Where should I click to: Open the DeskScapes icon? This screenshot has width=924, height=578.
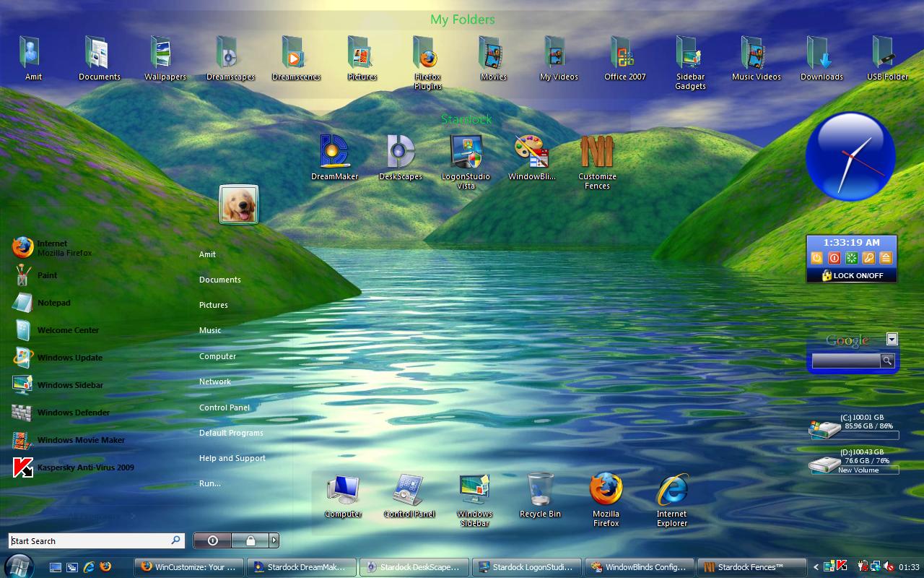[401, 157]
